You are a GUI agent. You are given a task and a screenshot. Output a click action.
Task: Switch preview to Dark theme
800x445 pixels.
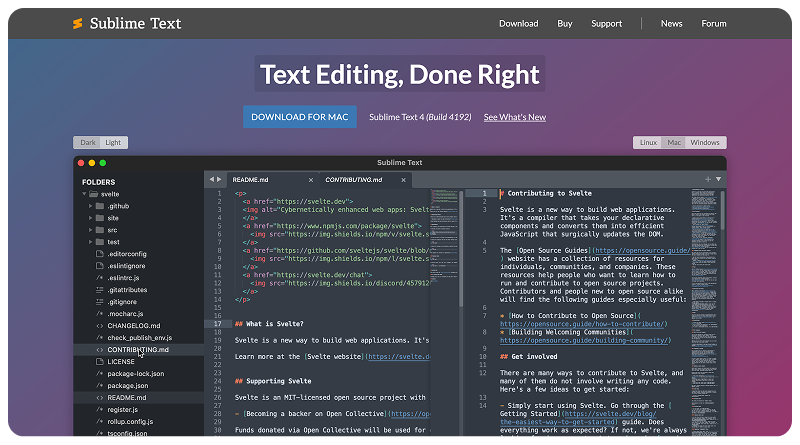click(x=87, y=142)
